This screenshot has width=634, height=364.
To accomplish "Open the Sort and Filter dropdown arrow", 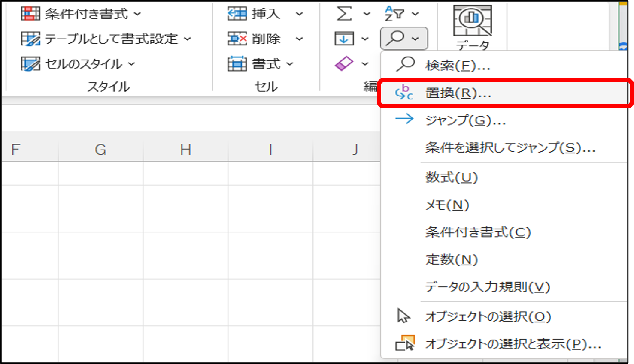I will click(x=415, y=14).
